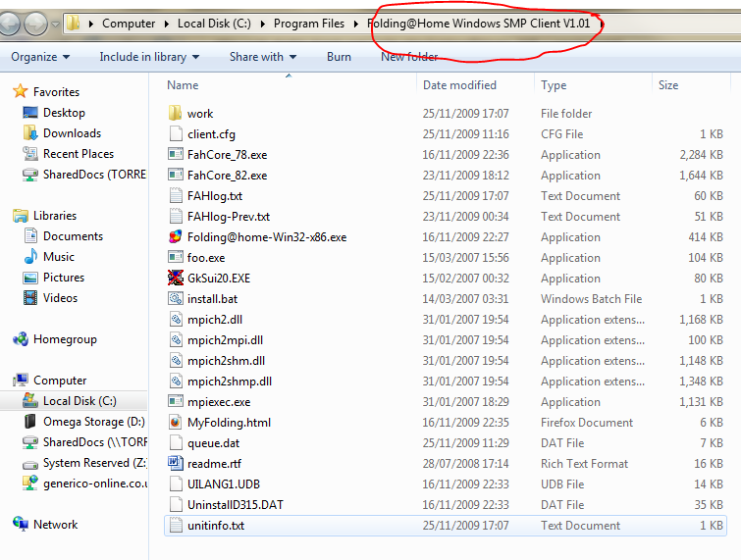The image size is (741, 560).
Task: Select the GkSui20.EXE icon
Action: pyautogui.click(x=176, y=278)
